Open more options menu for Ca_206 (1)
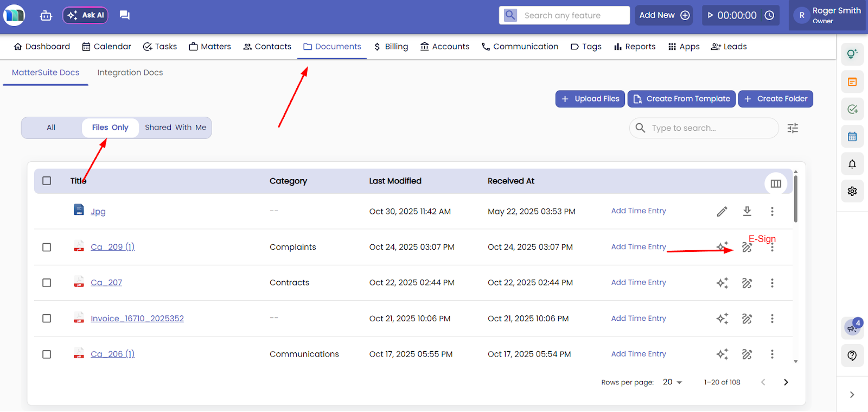This screenshot has width=868, height=412. coord(772,354)
